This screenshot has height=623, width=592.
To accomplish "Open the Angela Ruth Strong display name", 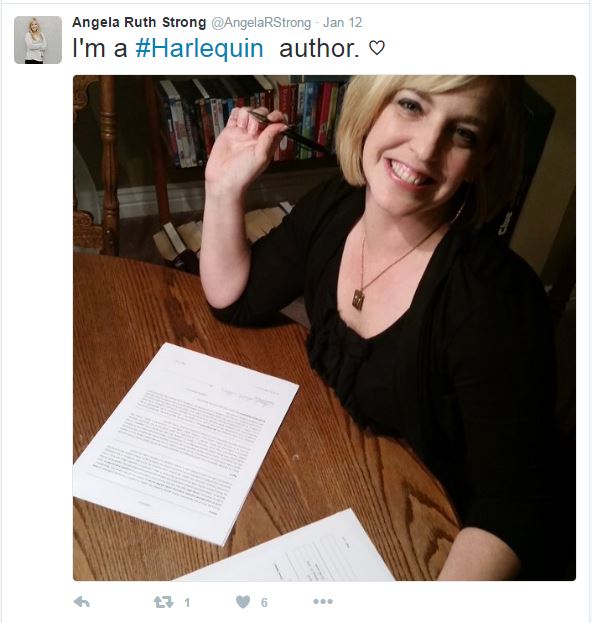I will point(139,22).
